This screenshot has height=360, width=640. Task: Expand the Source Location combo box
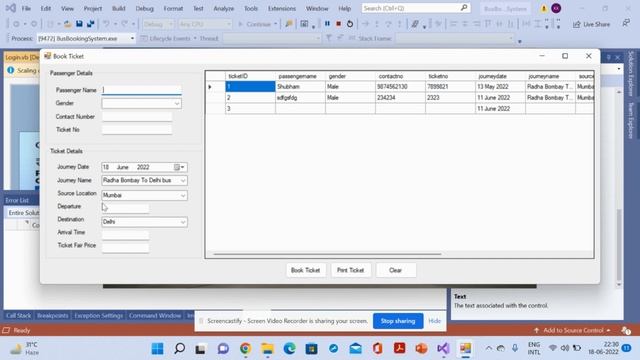183,196
